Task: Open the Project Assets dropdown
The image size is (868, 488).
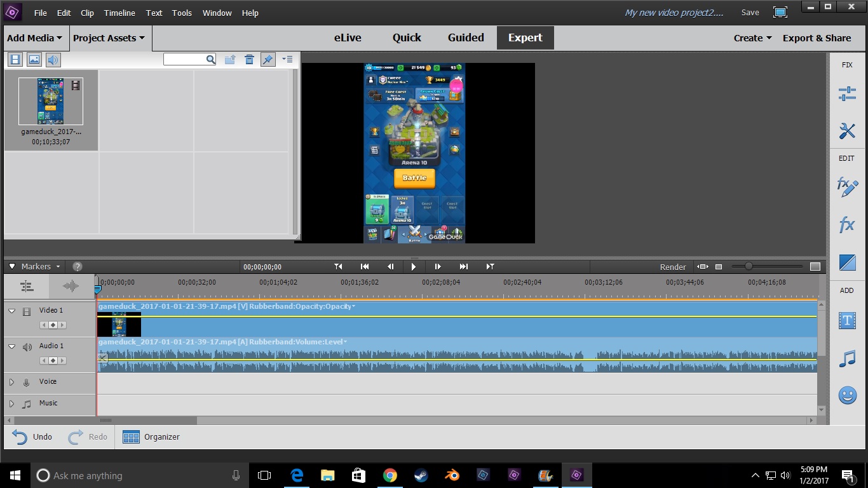Action: coord(109,38)
